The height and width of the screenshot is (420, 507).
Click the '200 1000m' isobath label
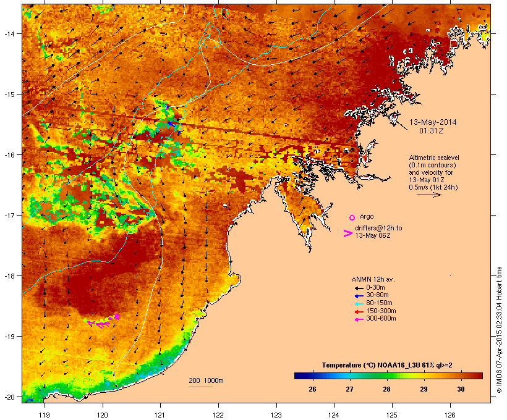click(x=206, y=380)
